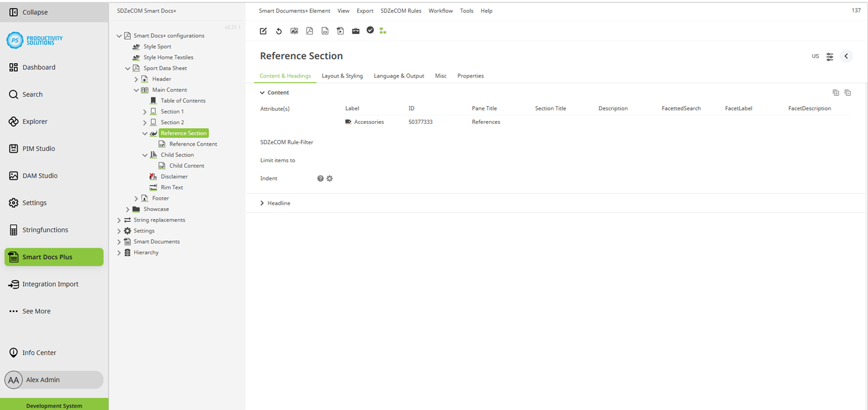Open the Export menu

[x=365, y=11]
